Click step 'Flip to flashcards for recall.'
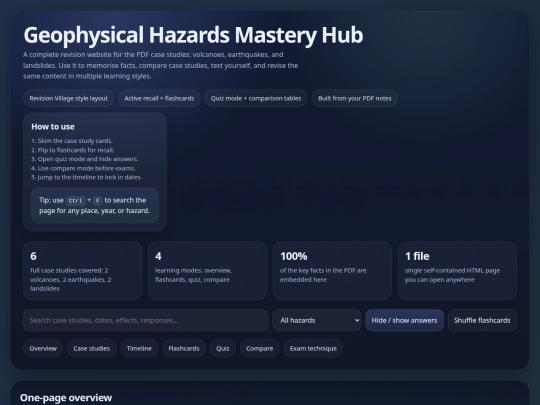Screen dimensions: 540x405 click(73, 150)
